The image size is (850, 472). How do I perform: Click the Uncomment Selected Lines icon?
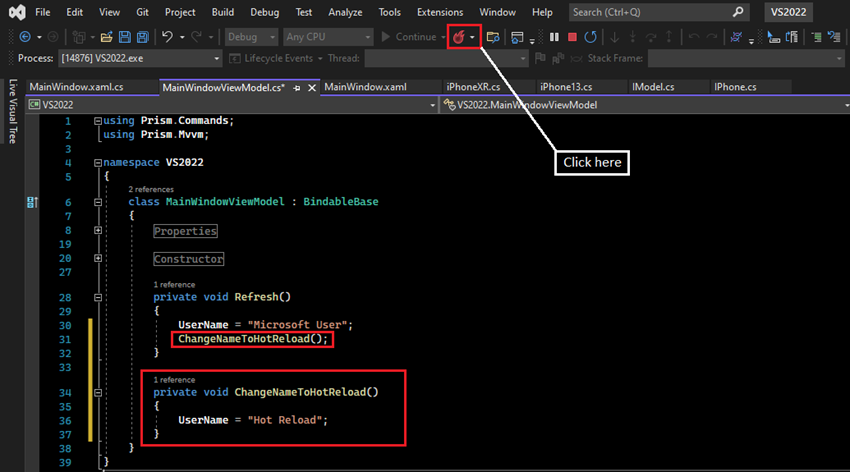pyautogui.click(x=834, y=37)
